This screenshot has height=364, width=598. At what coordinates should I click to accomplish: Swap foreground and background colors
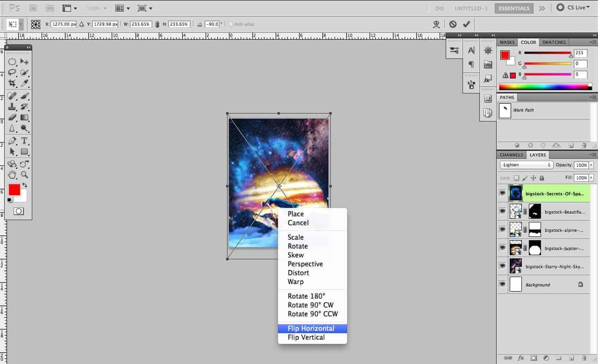pos(25,186)
